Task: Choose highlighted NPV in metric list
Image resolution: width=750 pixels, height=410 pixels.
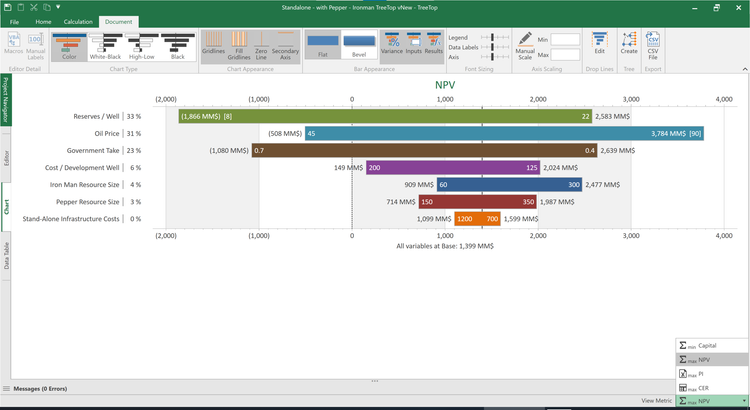Action: pos(712,359)
